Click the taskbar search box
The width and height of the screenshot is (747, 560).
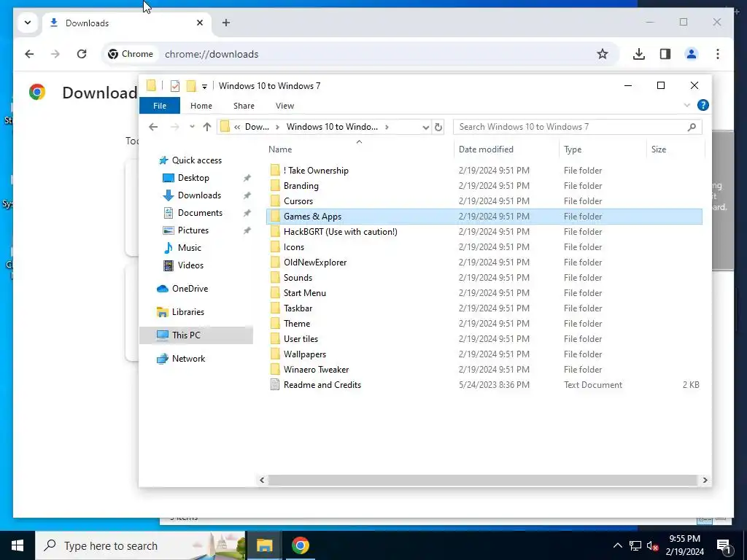141,545
